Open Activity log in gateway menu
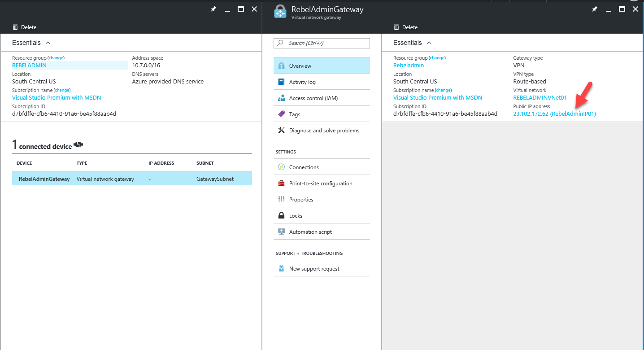 pos(322,82)
